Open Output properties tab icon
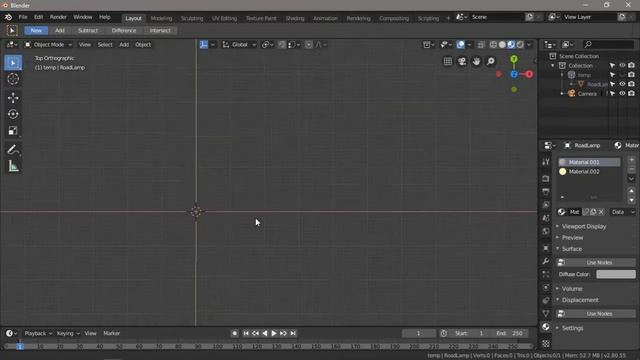The width and height of the screenshot is (640, 360). (x=546, y=191)
